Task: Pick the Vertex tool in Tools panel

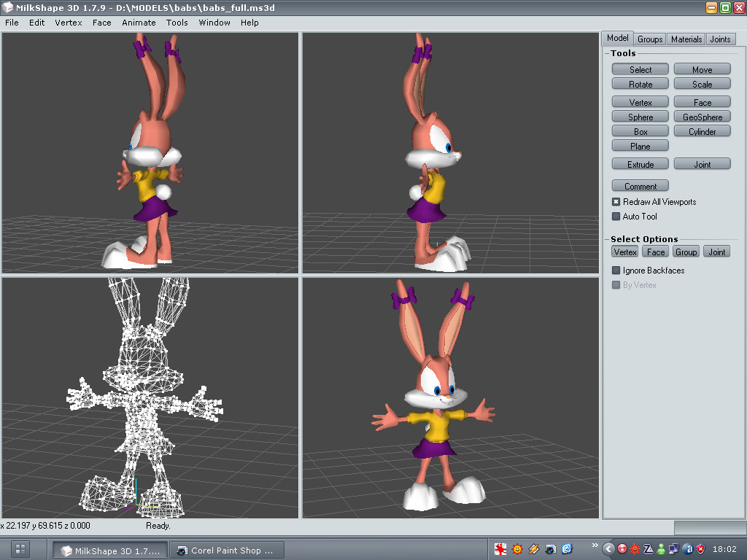Action: (x=640, y=102)
